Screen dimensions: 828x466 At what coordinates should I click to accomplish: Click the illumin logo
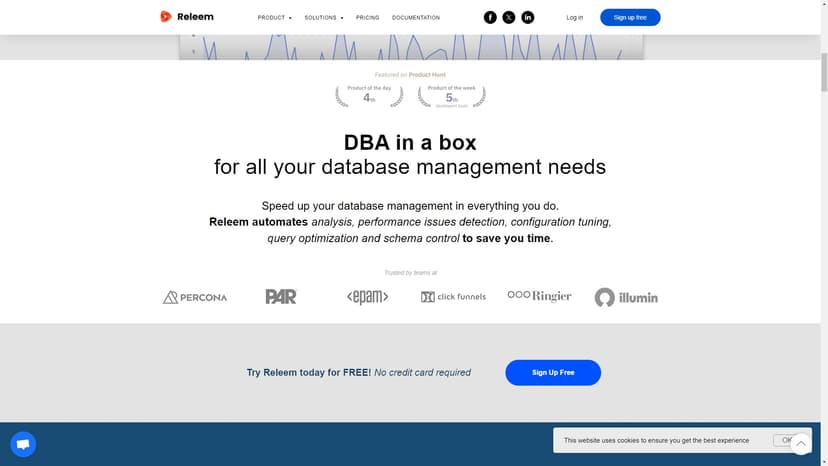626,297
